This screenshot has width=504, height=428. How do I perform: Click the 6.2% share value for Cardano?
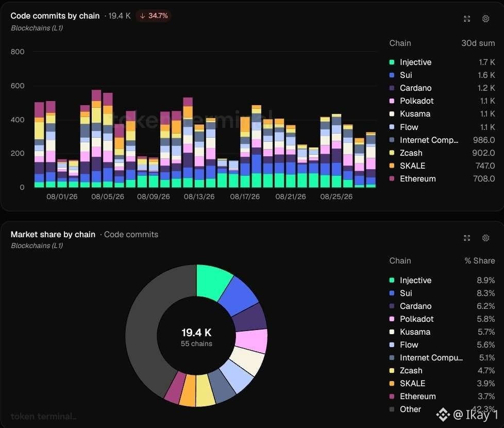tap(485, 306)
